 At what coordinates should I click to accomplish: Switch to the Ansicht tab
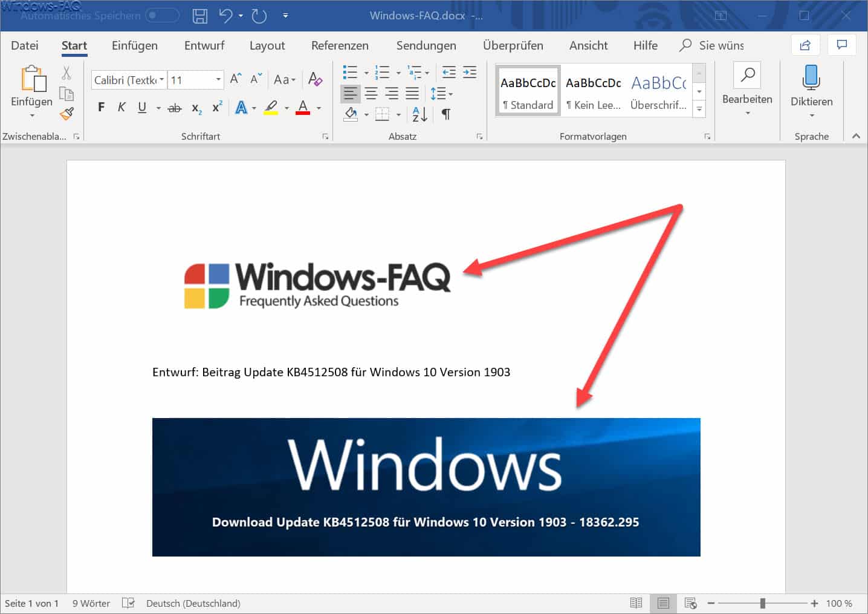click(589, 45)
